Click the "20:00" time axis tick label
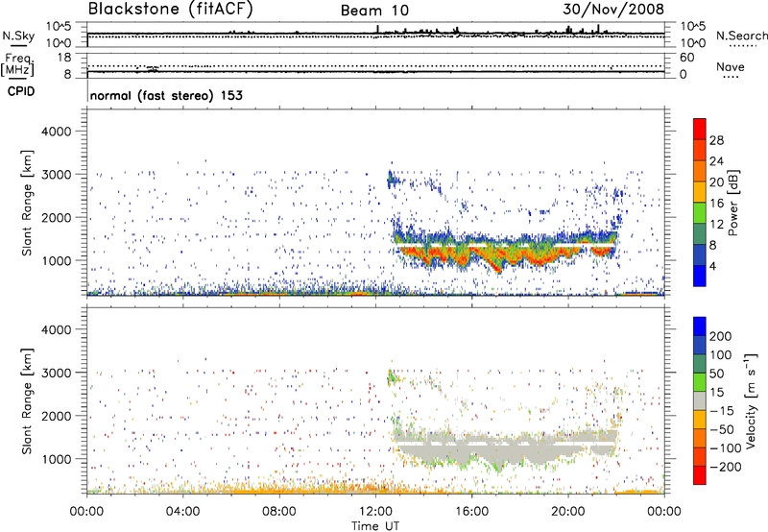This screenshot has width=768, height=532. (x=568, y=512)
